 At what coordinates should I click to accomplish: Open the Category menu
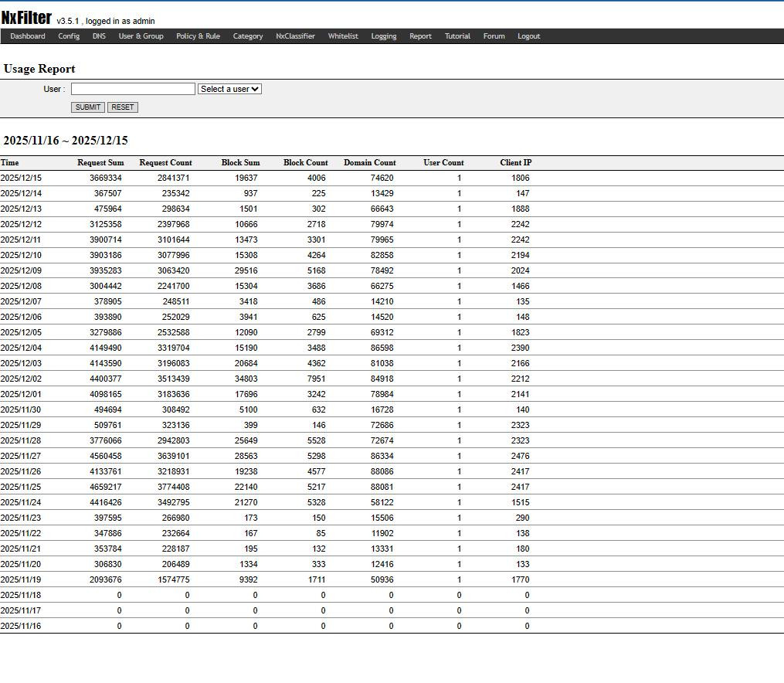pyautogui.click(x=248, y=36)
